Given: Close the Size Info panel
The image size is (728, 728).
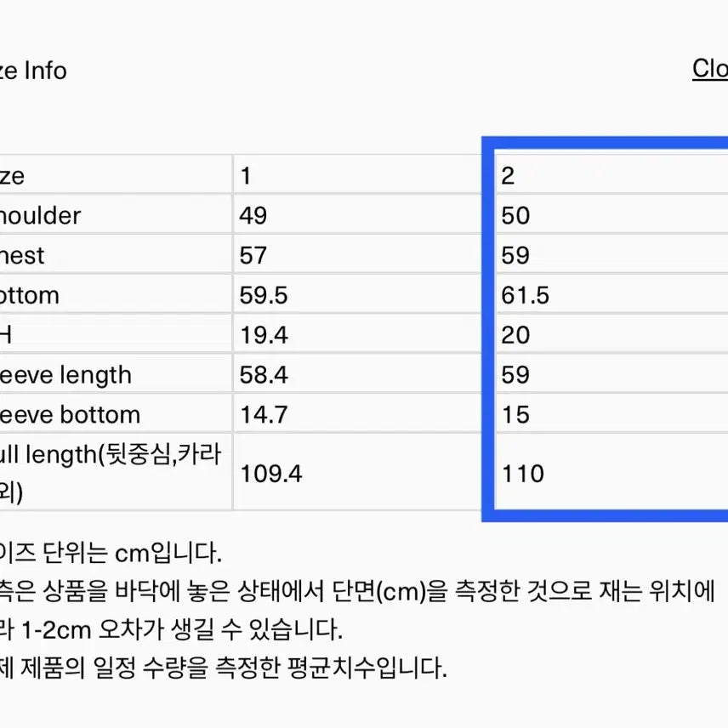Looking at the screenshot, I should pyautogui.click(x=710, y=68).
